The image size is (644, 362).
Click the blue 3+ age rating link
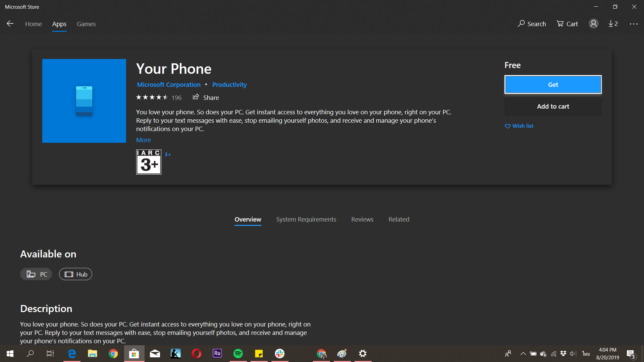(x=168, y=155)
